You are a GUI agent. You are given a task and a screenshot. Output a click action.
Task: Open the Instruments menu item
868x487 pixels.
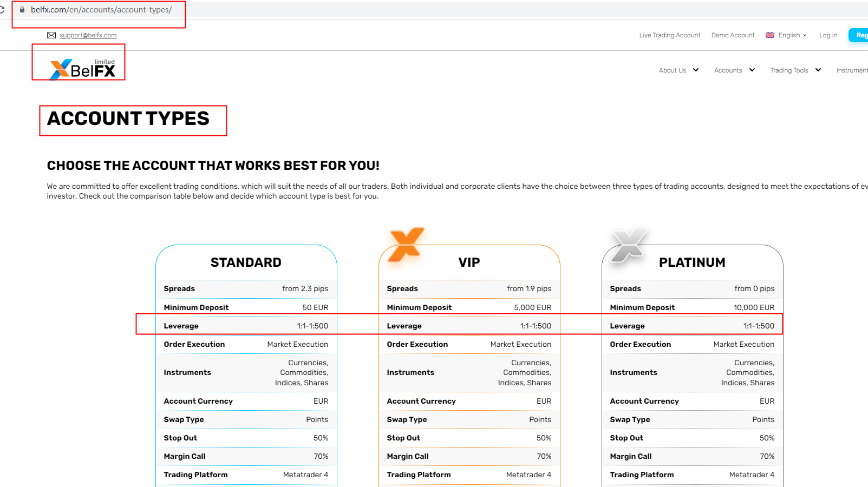852,70
